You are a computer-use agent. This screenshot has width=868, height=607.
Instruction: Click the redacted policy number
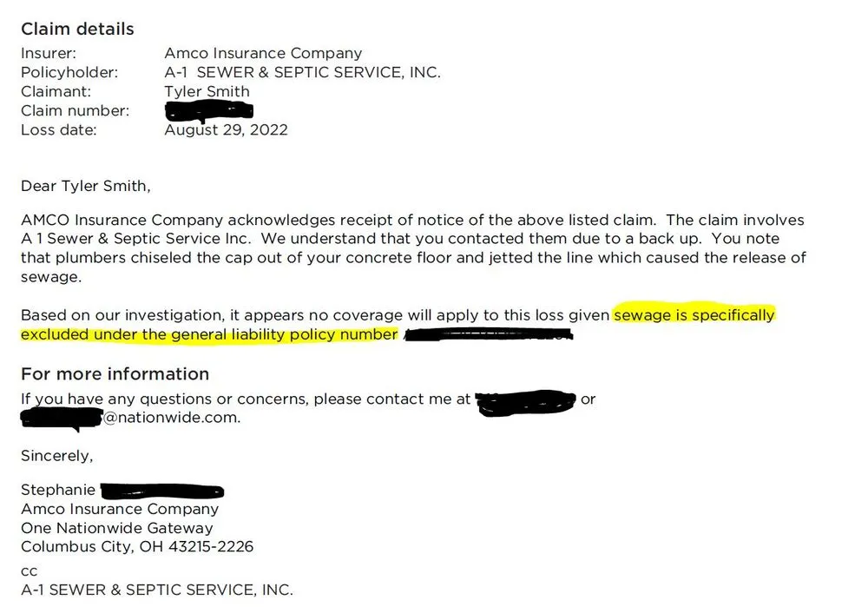click(488, 334)
